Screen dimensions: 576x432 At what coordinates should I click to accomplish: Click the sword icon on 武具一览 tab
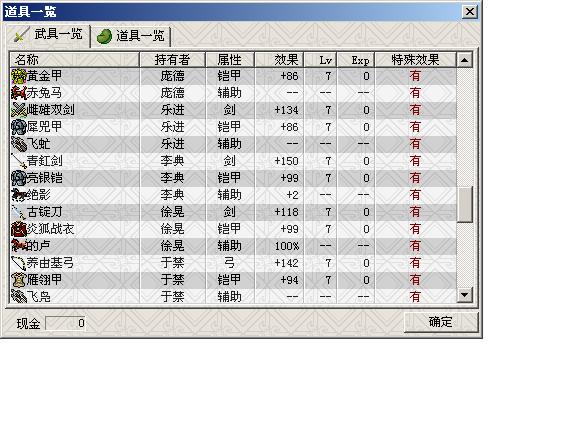pos(21,35)
